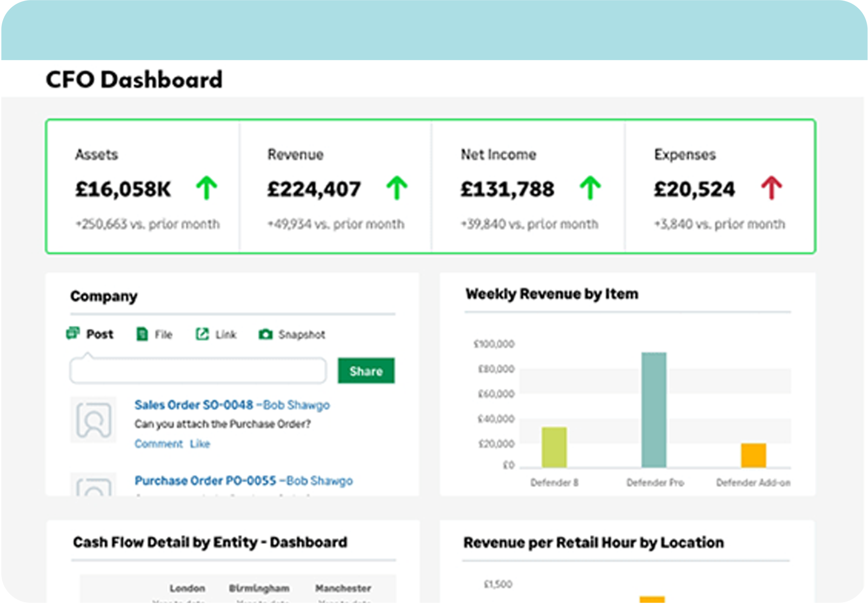Click the Defender Pro teal bar

pos(654,410)
